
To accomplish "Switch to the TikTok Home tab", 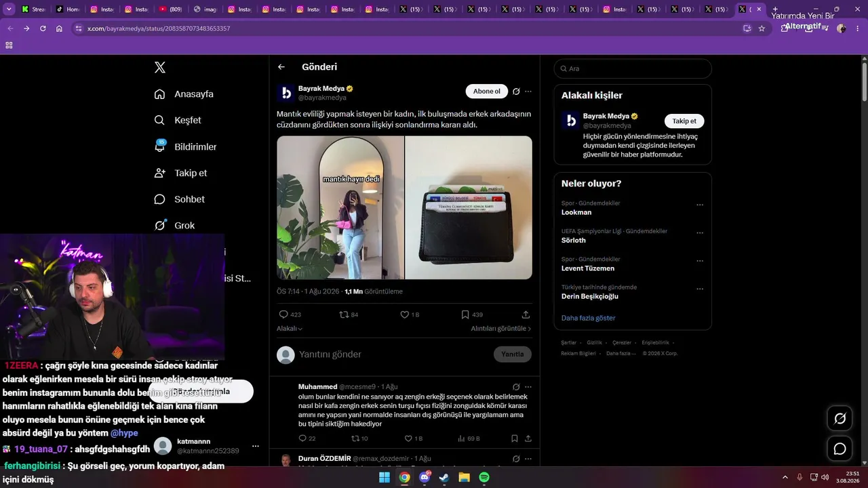I will click(67, 9).
